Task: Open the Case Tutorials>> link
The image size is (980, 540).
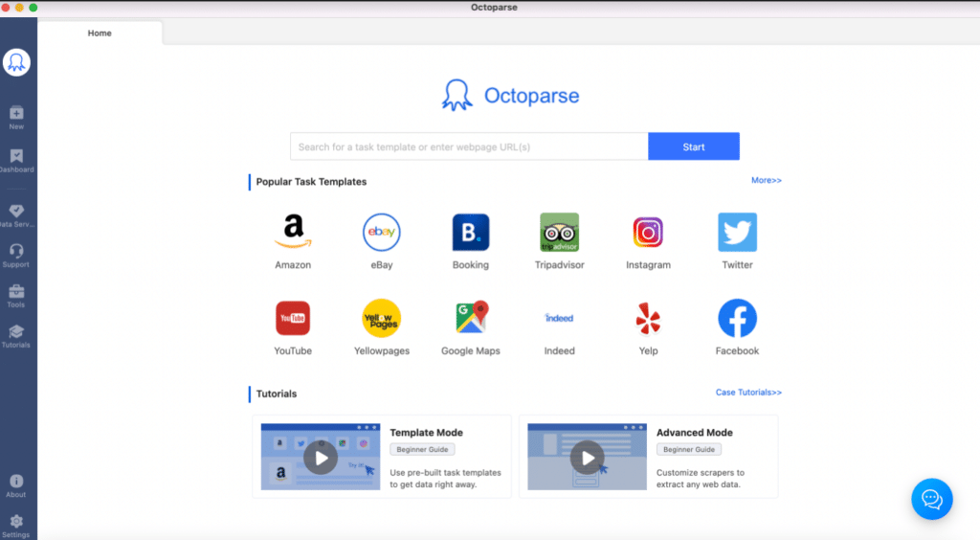Action: [x=748, y=393]
